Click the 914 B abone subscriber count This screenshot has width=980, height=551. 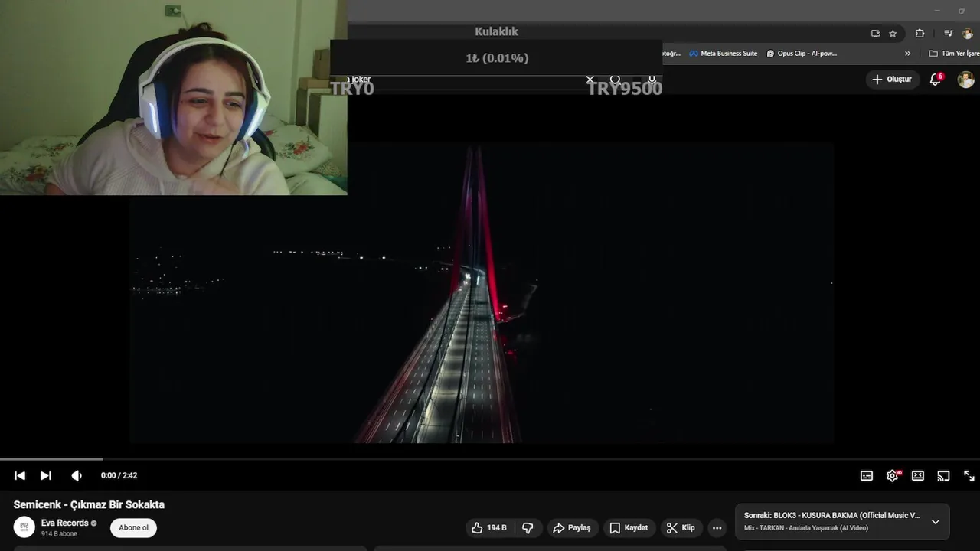click(59, 534)
